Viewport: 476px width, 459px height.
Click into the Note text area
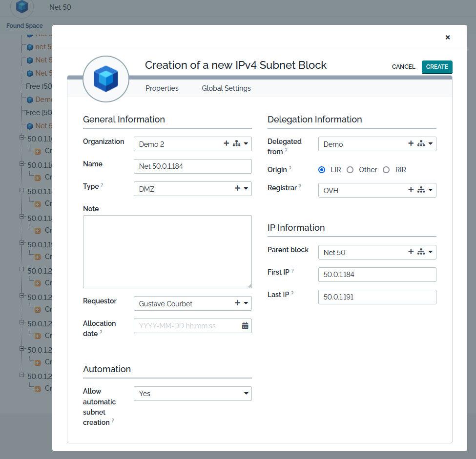[167, 251]
